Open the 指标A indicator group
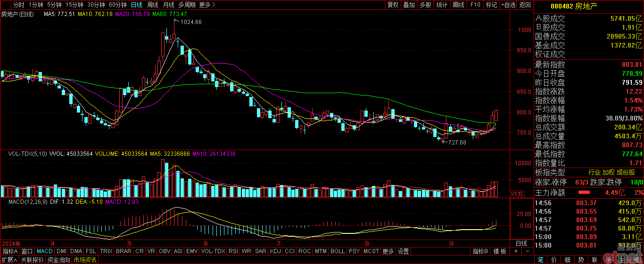644x264 pixels. 9,251
